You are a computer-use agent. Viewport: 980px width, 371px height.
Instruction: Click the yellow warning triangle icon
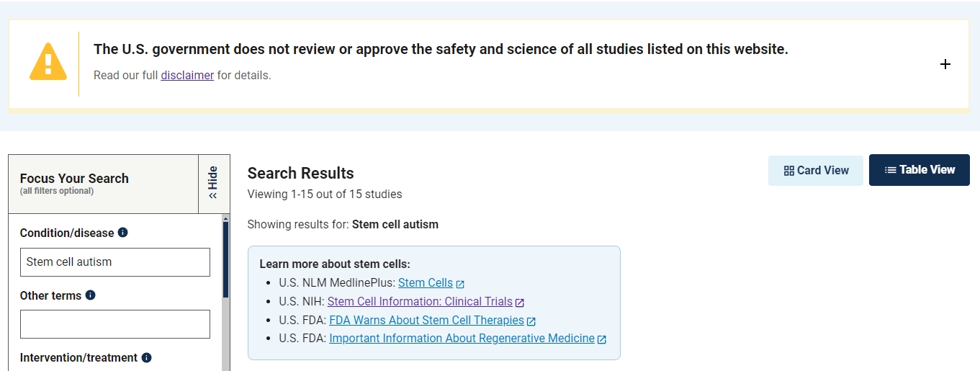click(x=48, y=63)
